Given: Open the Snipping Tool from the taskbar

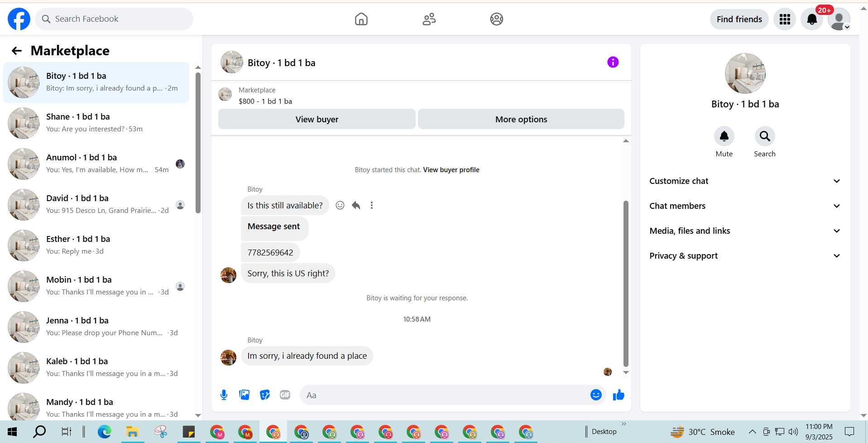Looking at the screenshot, I should [161, 432].
